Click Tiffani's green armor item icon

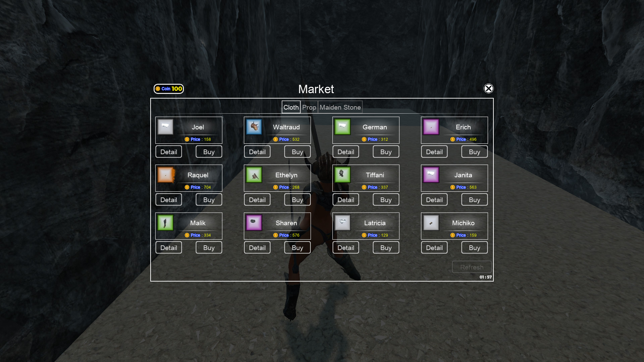click(342, 175)
